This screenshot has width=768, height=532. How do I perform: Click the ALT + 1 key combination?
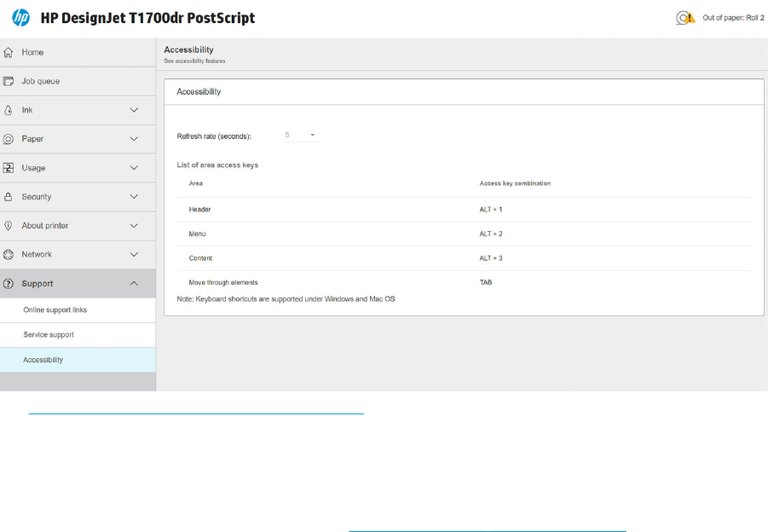491,210
